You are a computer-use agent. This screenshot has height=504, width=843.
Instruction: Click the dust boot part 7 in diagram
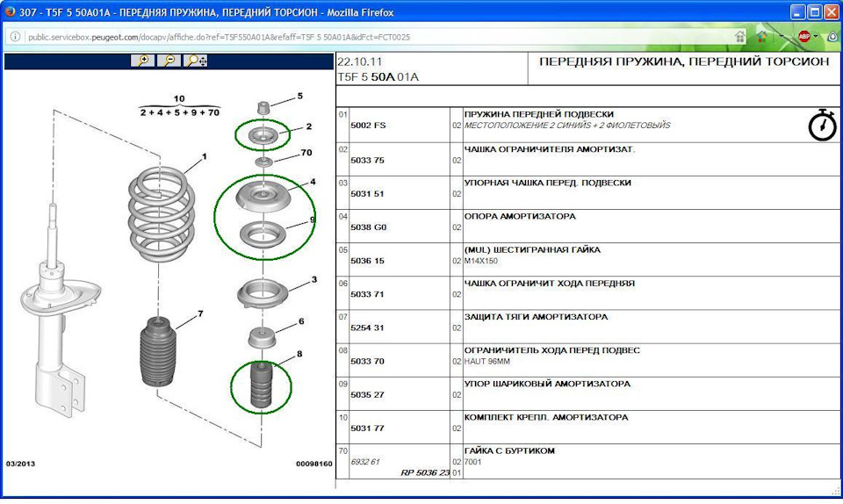click(157, 352)
